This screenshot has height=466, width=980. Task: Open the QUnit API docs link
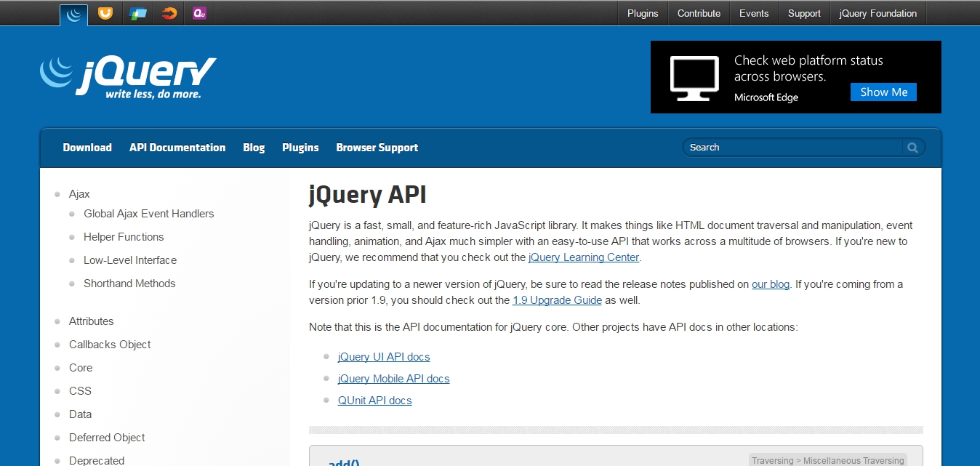(374, 400)
